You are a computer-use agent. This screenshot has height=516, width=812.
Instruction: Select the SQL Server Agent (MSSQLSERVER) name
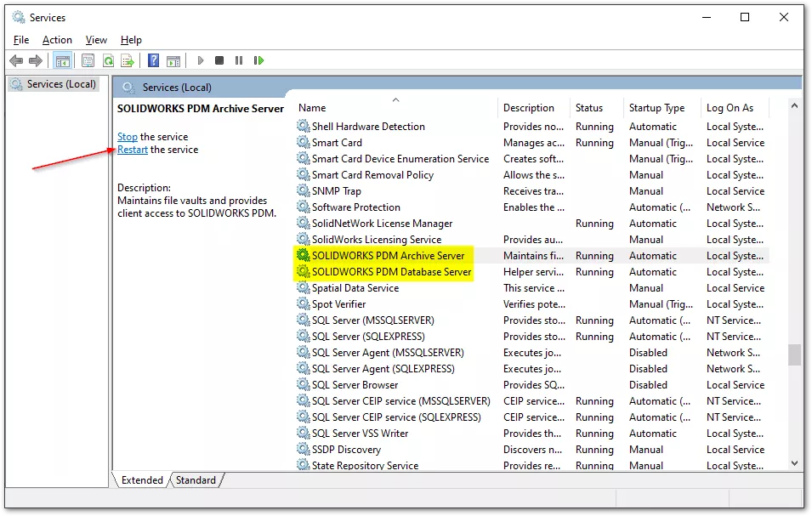(388, 352)
